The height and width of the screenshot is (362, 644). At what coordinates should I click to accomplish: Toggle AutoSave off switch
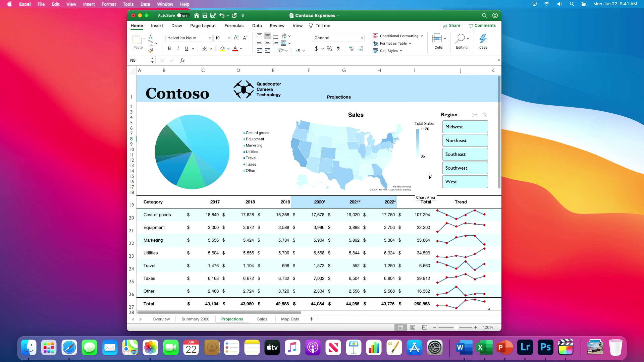pyautogui.click(x=183, y=15)
